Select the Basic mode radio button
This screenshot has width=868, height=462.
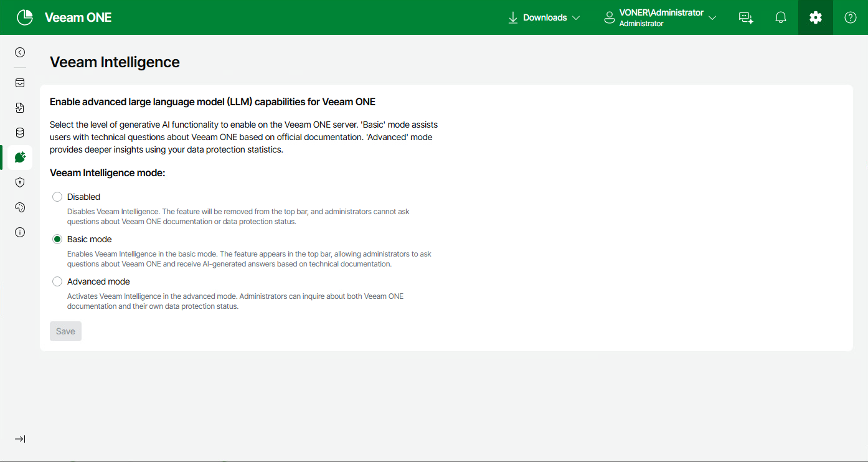(57, 239)
